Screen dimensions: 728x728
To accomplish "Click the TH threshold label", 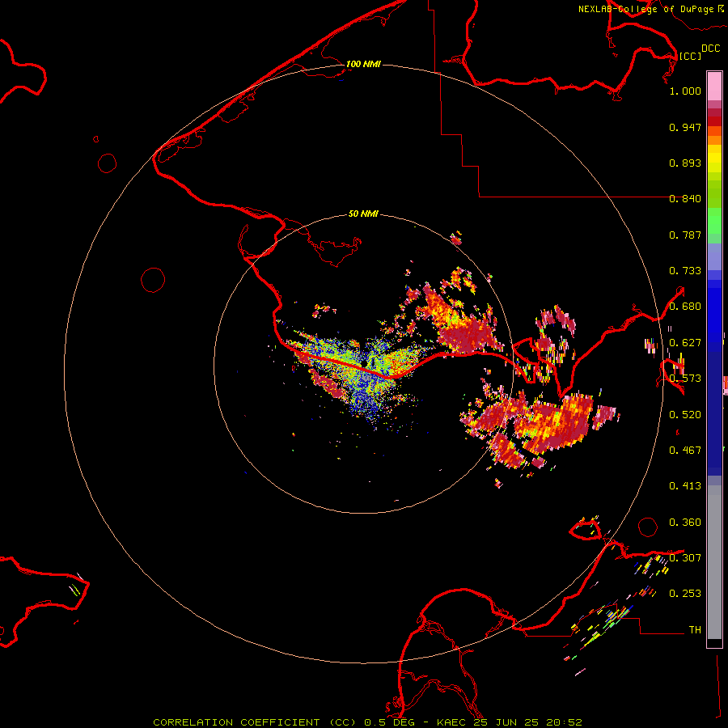I will point(695,630).
